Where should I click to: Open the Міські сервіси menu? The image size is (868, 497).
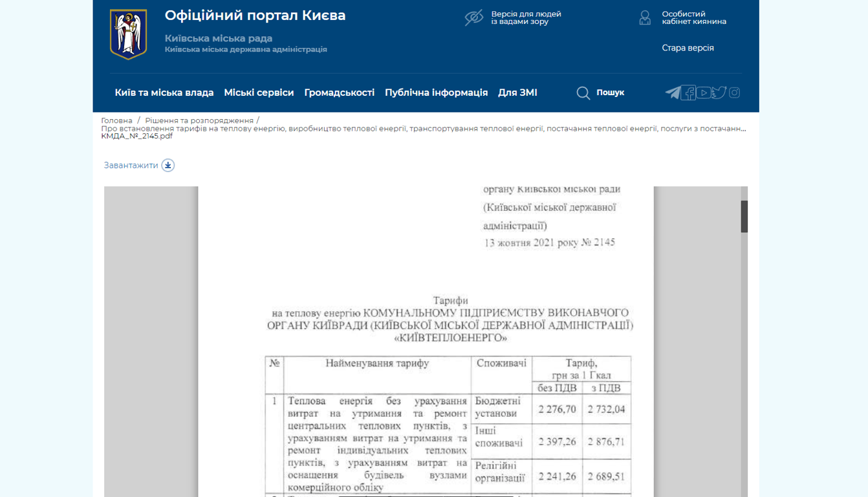click(259, 93)
